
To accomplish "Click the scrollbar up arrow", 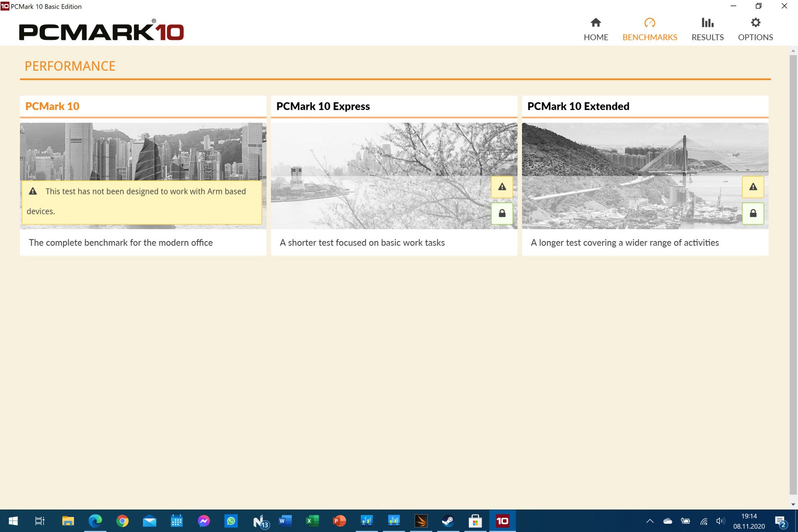I will (793, 51).
